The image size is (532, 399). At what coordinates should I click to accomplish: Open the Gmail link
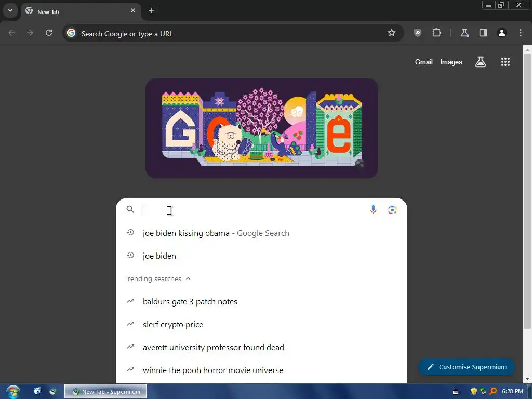[x=424, y=62]
